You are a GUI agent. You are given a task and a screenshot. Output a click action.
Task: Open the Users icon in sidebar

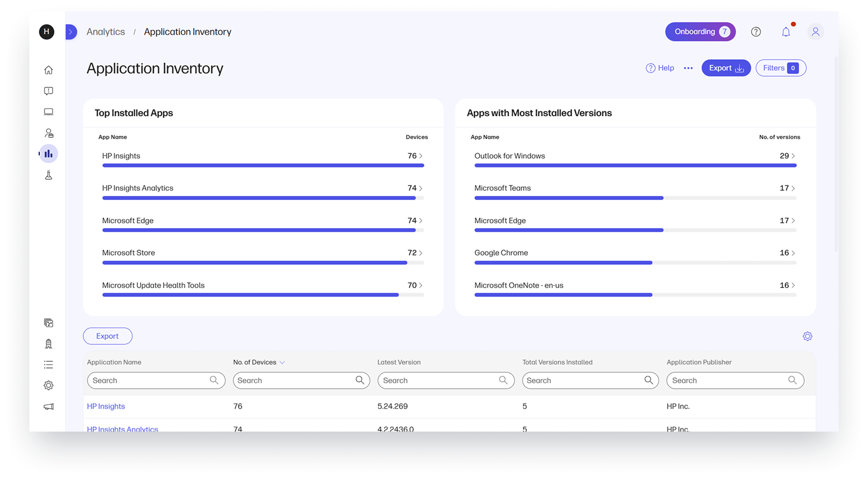[49, 133]
